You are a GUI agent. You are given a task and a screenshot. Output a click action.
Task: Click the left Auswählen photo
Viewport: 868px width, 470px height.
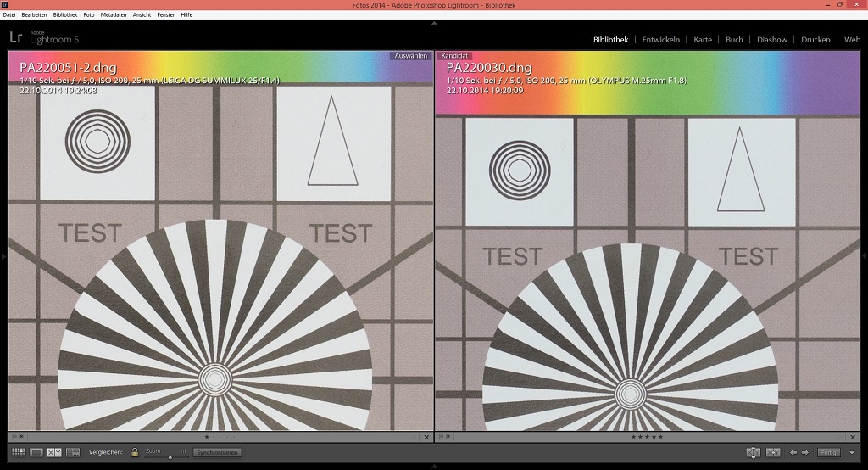[x=221, y=241]
